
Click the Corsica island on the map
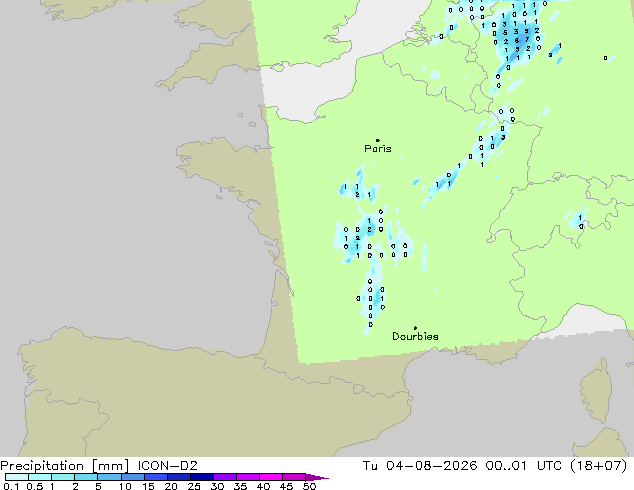click(x=596, y=390)
